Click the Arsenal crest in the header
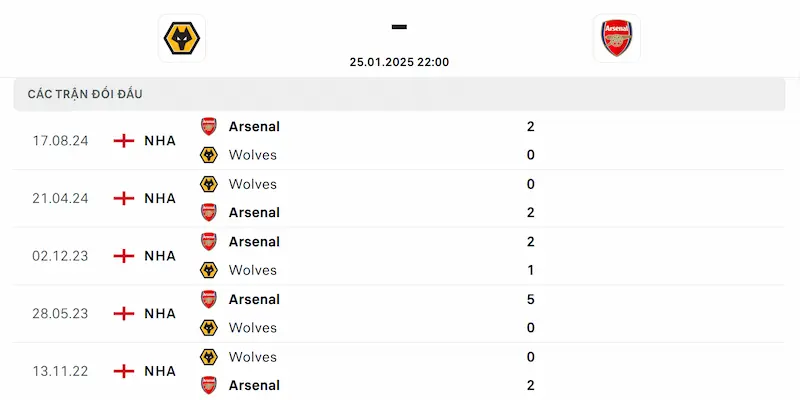This screenshot has height=400, width=800. pos(616,38)
